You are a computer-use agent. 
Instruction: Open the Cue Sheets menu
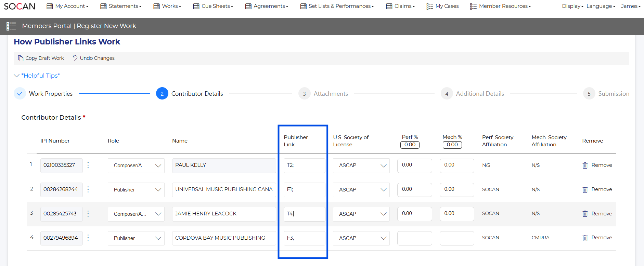pyautogui.click(x=213, y=6)
